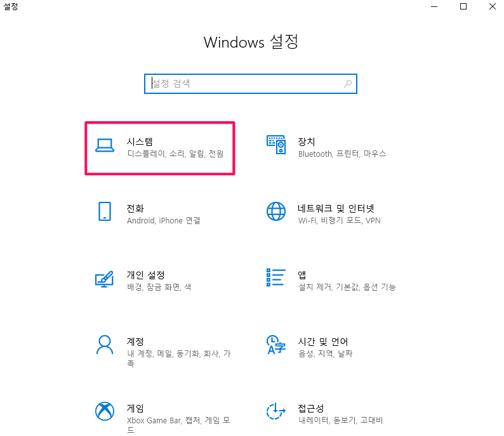This screenshot has height=436, width=504.
Task: Click the text 배경, 잠금 화면, 색
Action: pos(159,287)
